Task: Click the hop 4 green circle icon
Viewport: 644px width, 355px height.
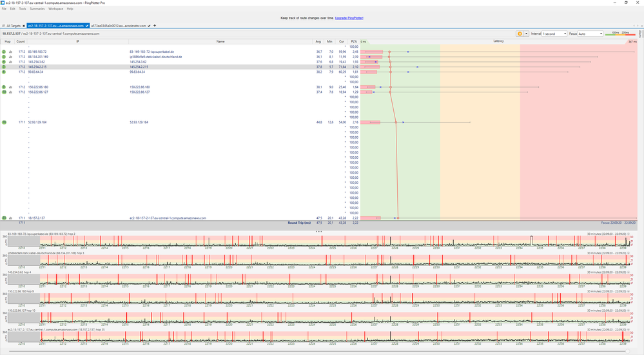Action: tap(4, 62)
